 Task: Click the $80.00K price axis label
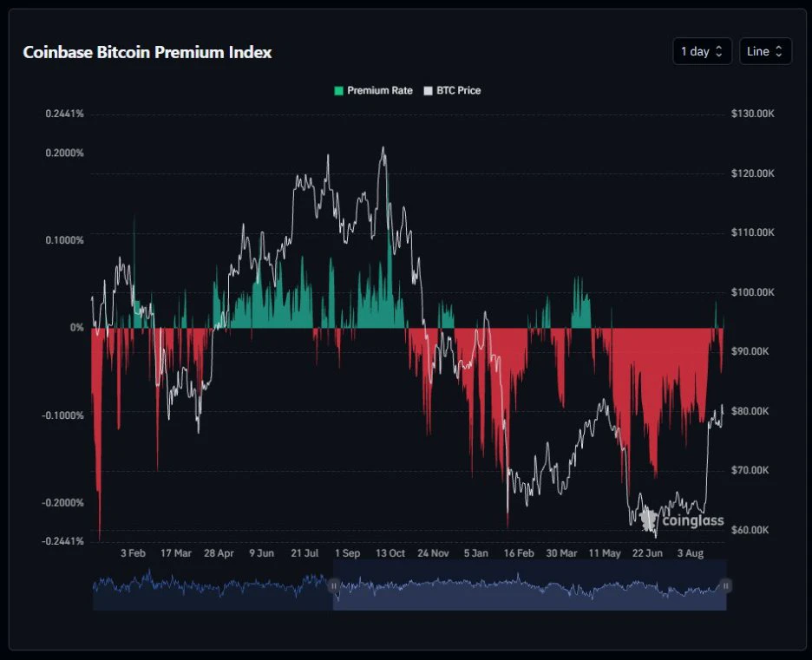pyautogui.click(x=750, y=410)
